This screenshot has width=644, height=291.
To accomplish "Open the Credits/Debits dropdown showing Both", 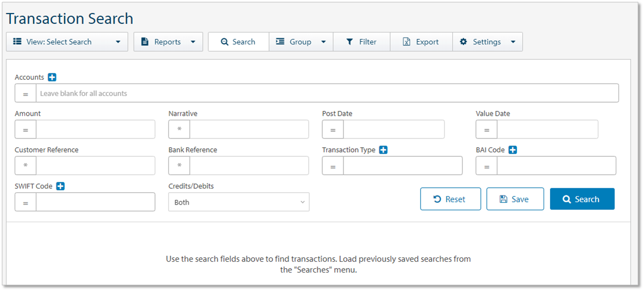I will (239, 202).
